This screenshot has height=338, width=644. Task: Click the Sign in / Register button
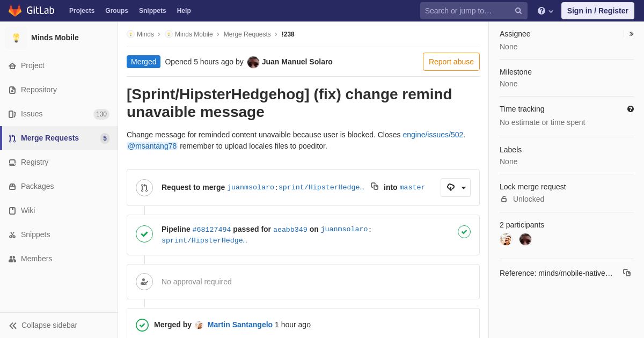[x=598, y=11]
